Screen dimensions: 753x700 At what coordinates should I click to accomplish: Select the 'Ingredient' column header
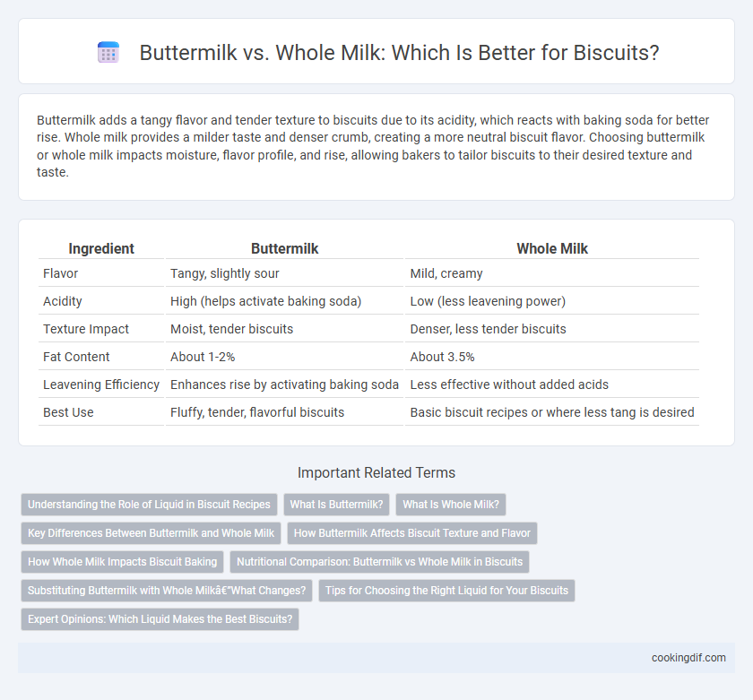click(x=101, y=248)
